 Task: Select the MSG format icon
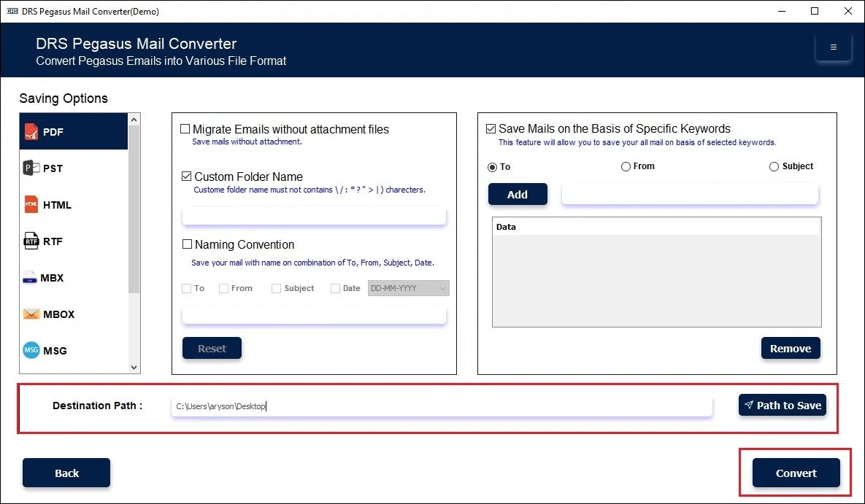pos(31,350)
